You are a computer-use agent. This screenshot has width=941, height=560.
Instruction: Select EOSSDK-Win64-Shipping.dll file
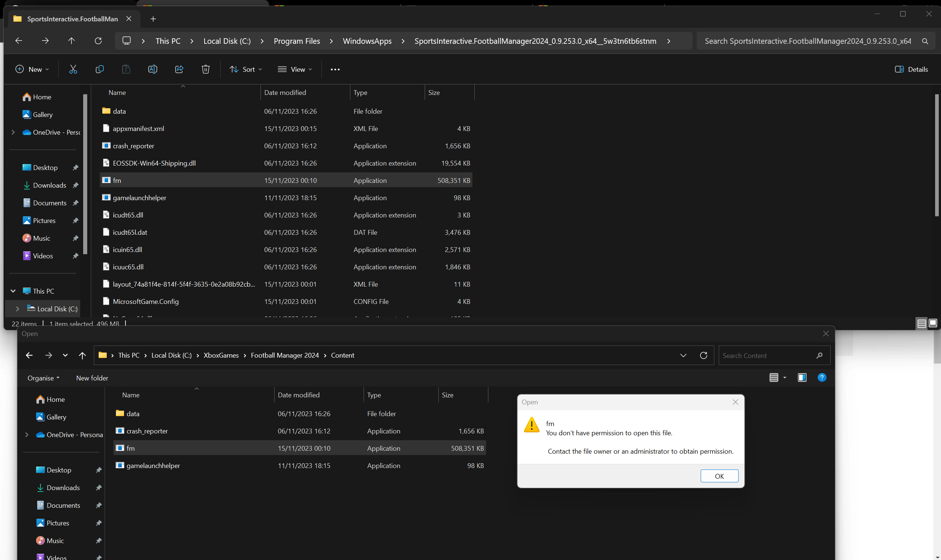coord(286,163)
